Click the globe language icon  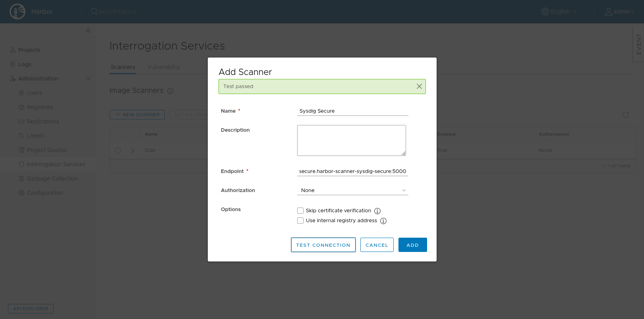[545, 12]
